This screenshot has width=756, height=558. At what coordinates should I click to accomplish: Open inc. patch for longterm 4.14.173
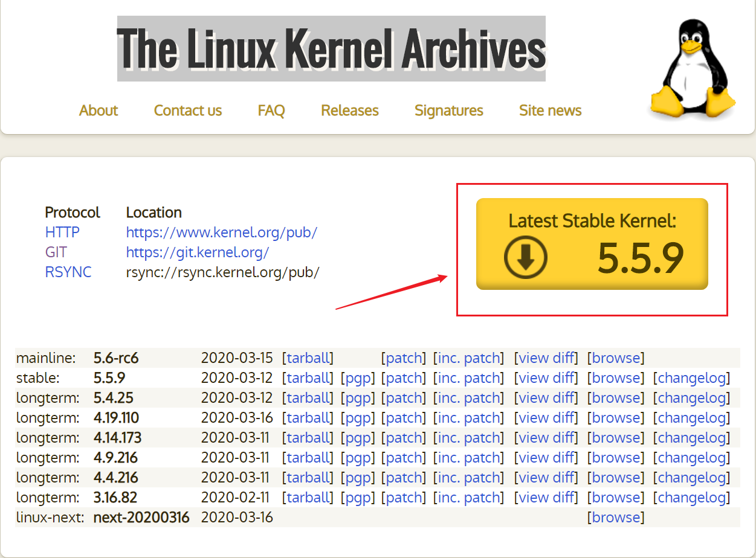[x=470, y=438]
